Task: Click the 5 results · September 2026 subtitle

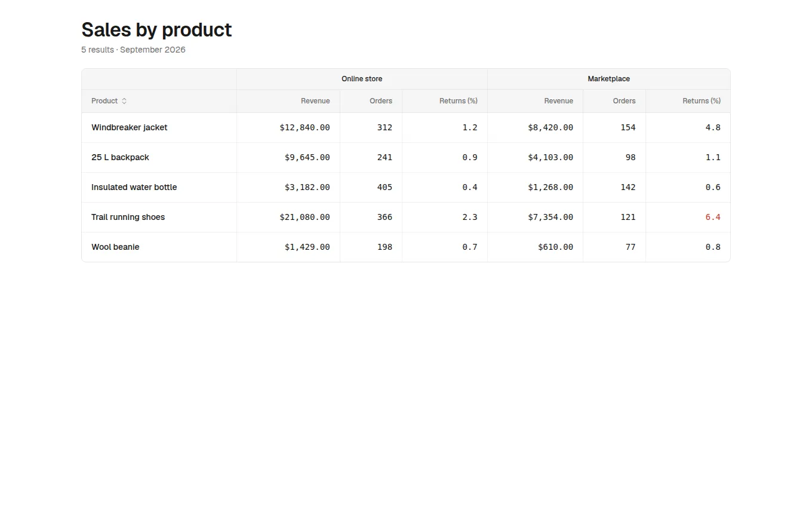Action: 133,50
